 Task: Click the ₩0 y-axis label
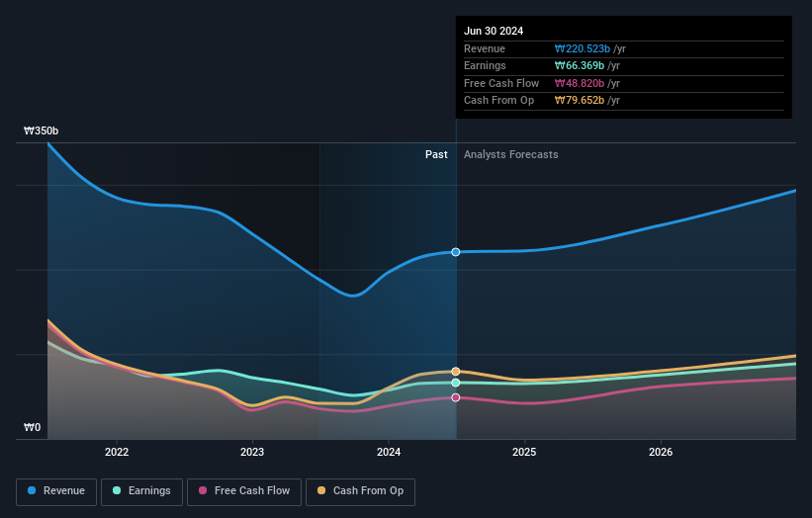(32, 427)
